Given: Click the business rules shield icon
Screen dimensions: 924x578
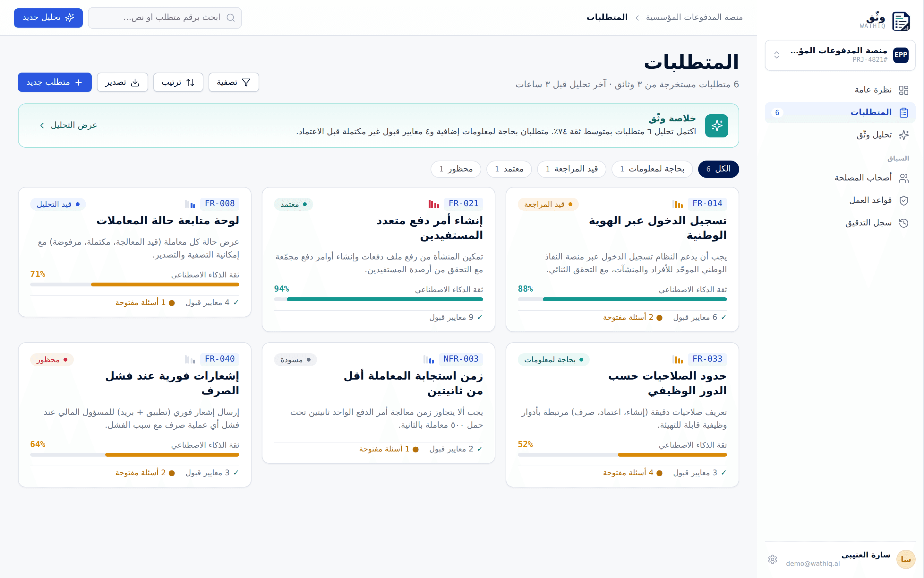Looking at the screenshot, I should click(904, 200).
